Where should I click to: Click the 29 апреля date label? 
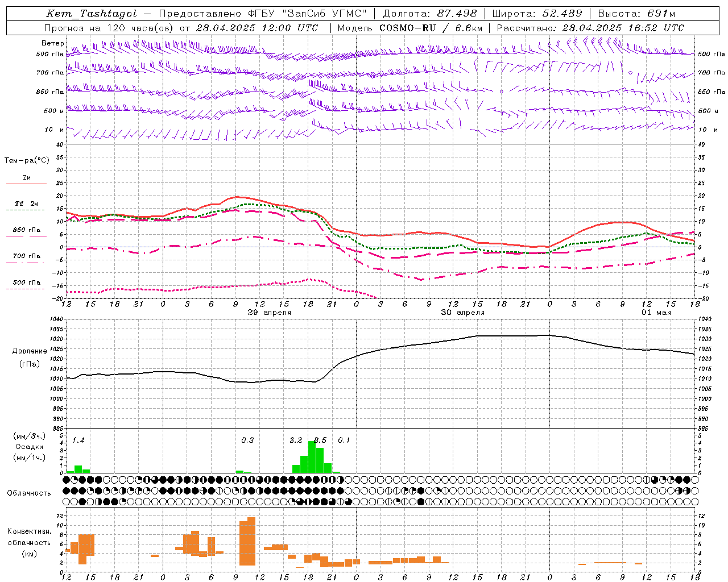(x=270, y=313)
